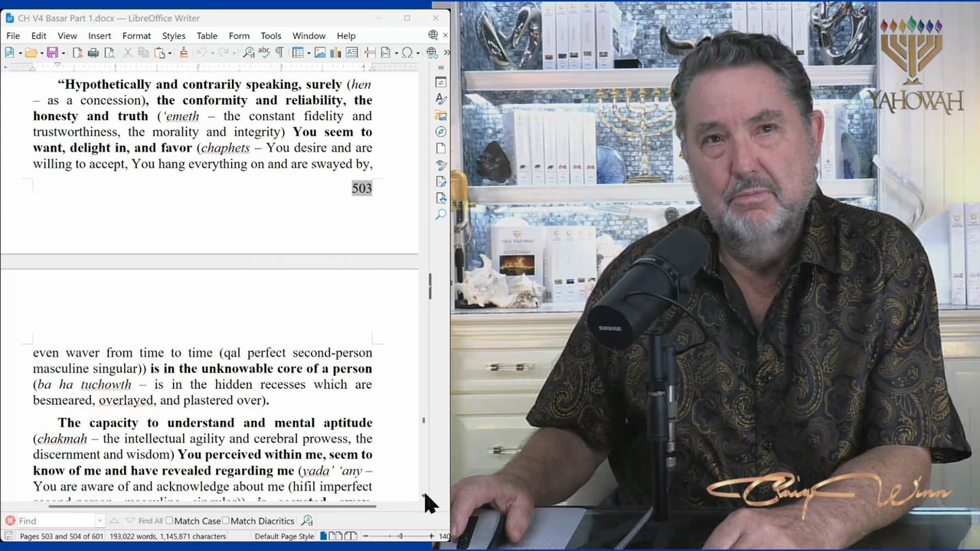Screen dimensions: 980x551
Task: Click the Insert Chart icon
Action: point(335,53)
